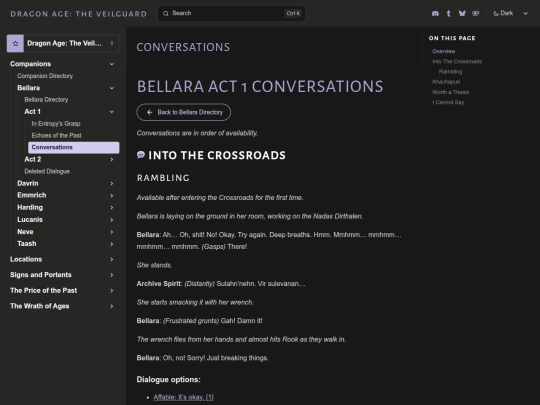
Task: Click the Dialogue options: label
Action: click(168, 380)
